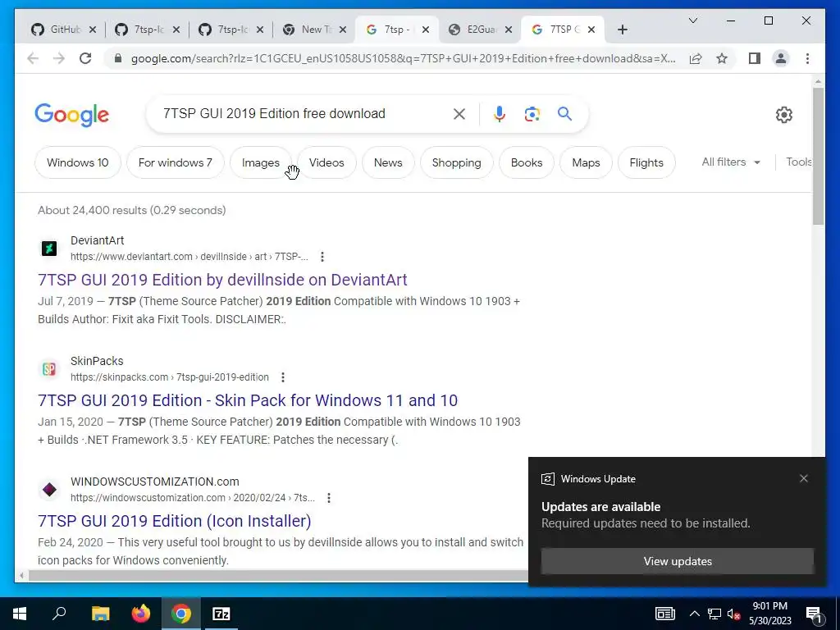Click the DeviantArt site favicon
Image resolution: width=840 pixels, height=630 pixels.
click(49, 249)
